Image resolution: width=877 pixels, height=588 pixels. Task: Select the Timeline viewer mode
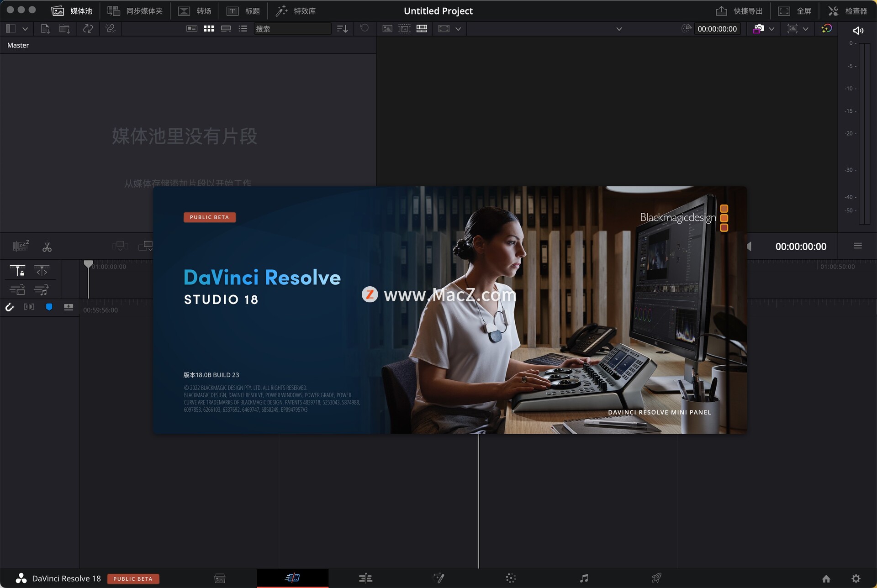point(422,29)
